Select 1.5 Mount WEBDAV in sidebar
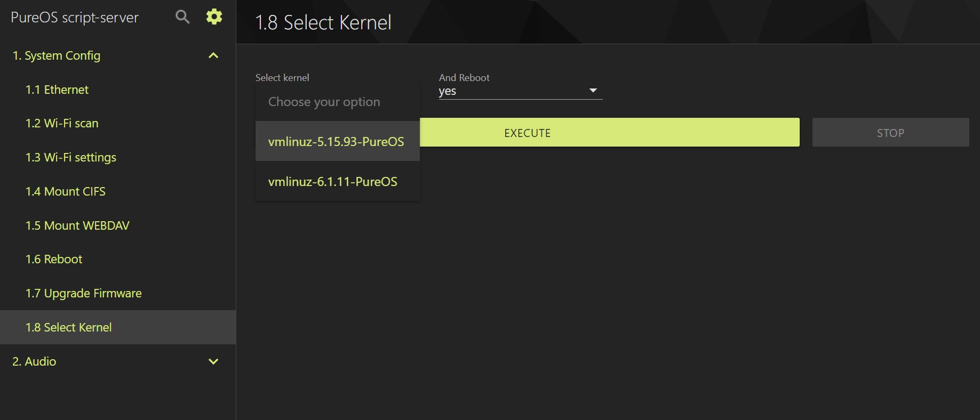980x420 pixels. [77, 225]
